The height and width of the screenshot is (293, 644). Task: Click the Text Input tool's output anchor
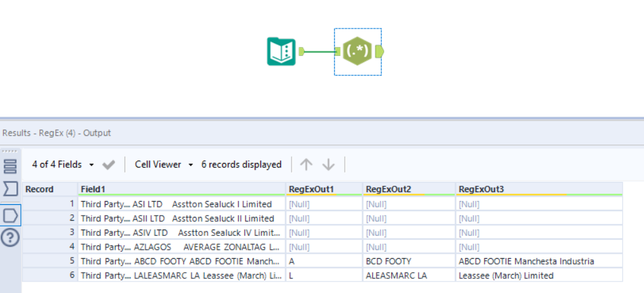[x=302, y=51]
